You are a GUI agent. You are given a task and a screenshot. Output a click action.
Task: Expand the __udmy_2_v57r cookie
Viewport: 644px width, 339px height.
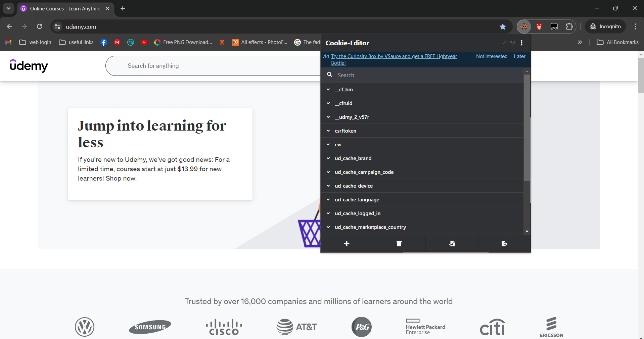tap(422, 117)
